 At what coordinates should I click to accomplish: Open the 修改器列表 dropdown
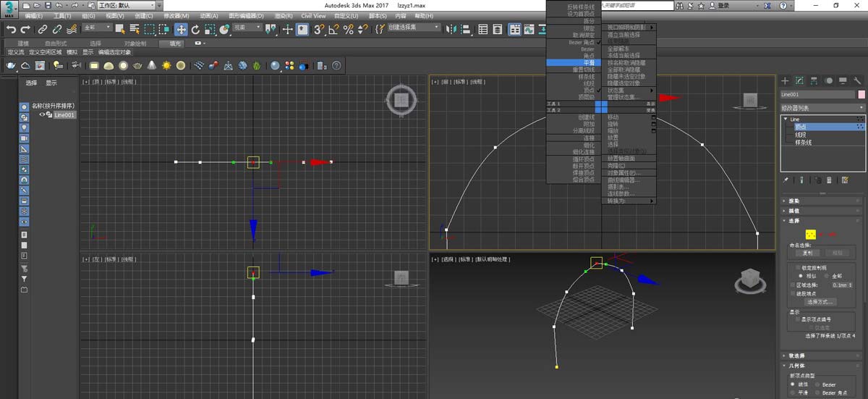pos(822,108)
